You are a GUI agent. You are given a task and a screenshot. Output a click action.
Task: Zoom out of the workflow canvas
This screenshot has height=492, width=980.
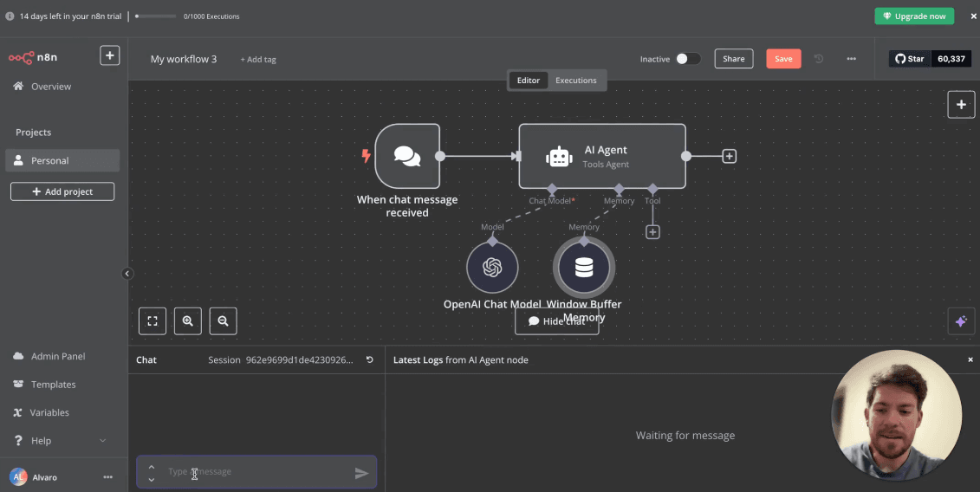223,320
